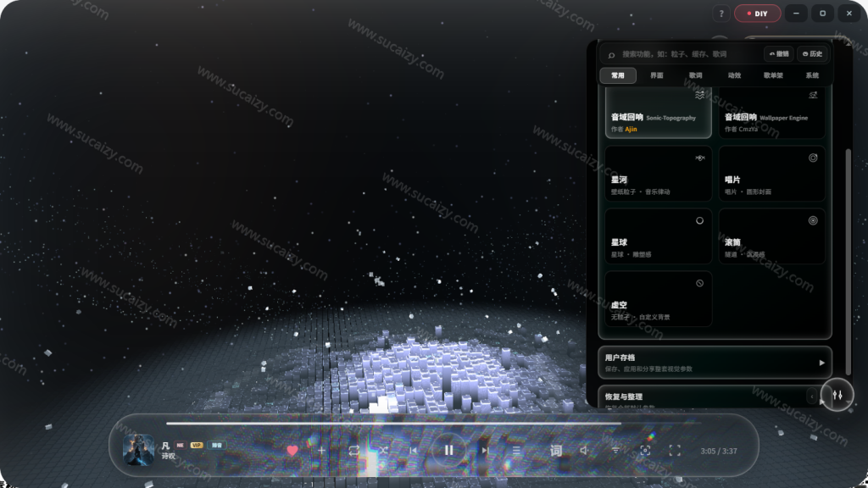
Task: Click the tunnel rings icon on 滚筒 card
Action: tap(813, 220)
